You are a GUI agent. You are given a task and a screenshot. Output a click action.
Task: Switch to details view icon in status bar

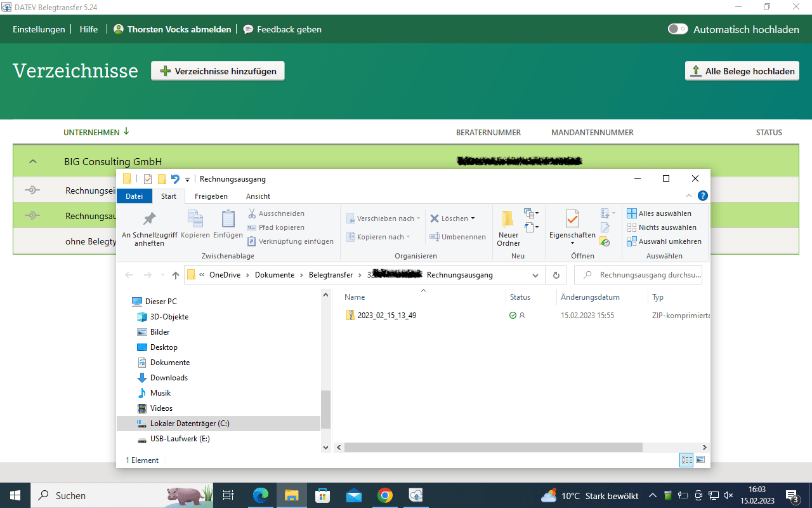click(x=686, y=460)
